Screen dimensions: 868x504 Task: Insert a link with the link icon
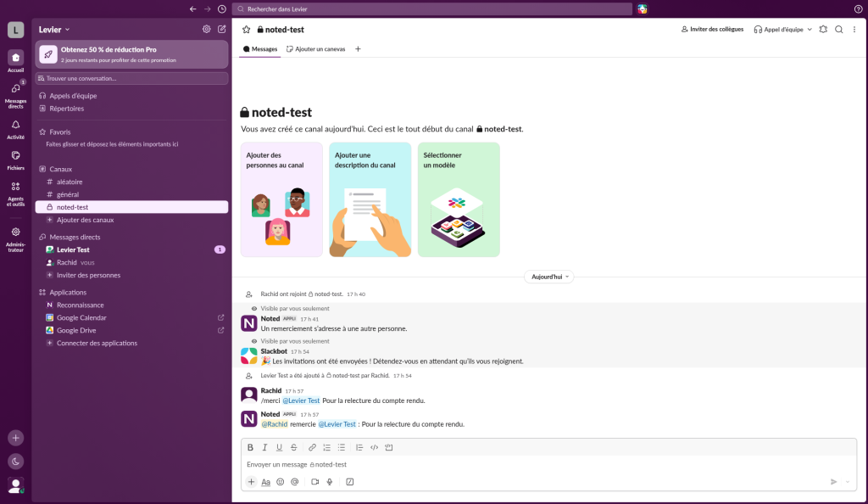pyautogui.click(x=312, y=447)
